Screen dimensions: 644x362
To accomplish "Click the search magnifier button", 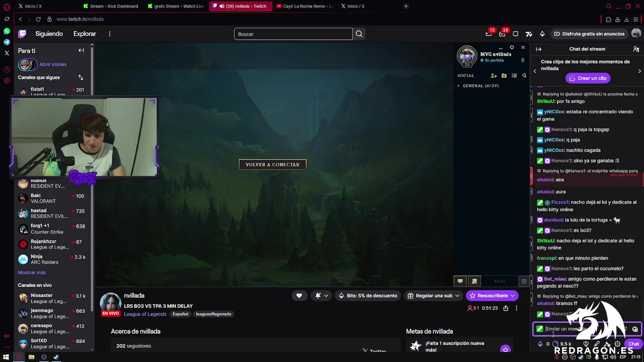I will pos(359,34).
